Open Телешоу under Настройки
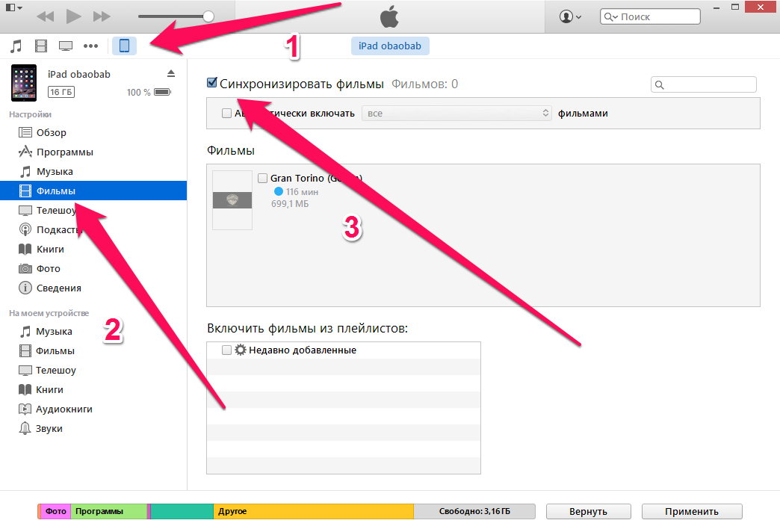The image size is (780, 532). [93, 210]
